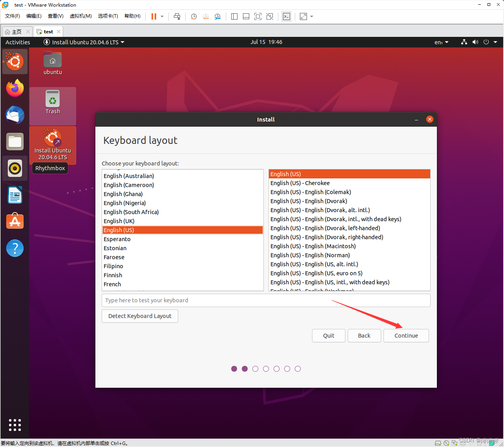Image resolution: width=504 pixels, height=447 pixels.
Task: Open LibreOffice Writer from the dock
Action: coord(15,195)
